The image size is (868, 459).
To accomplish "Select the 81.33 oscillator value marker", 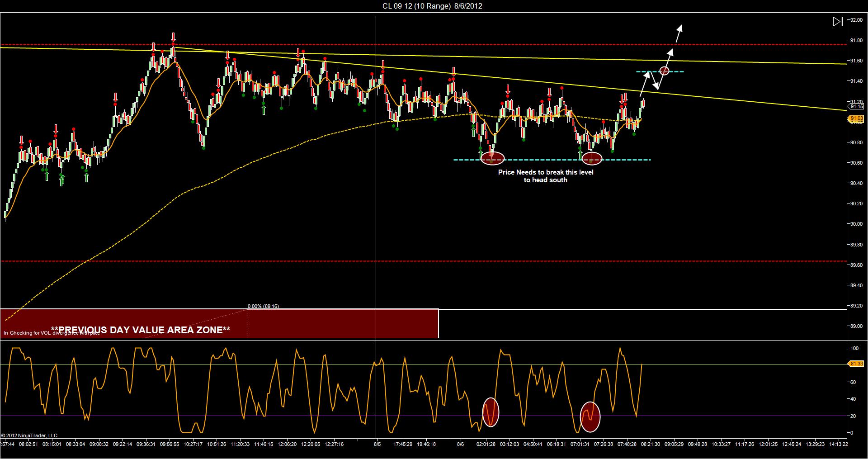I will (856, 364).
